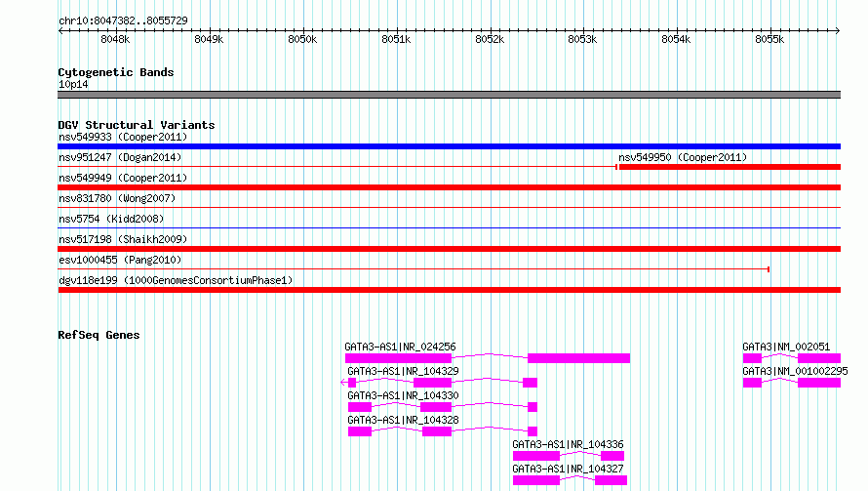
Task: Click the middle exon of NR_104330
Action: click(x=436, y=407)
